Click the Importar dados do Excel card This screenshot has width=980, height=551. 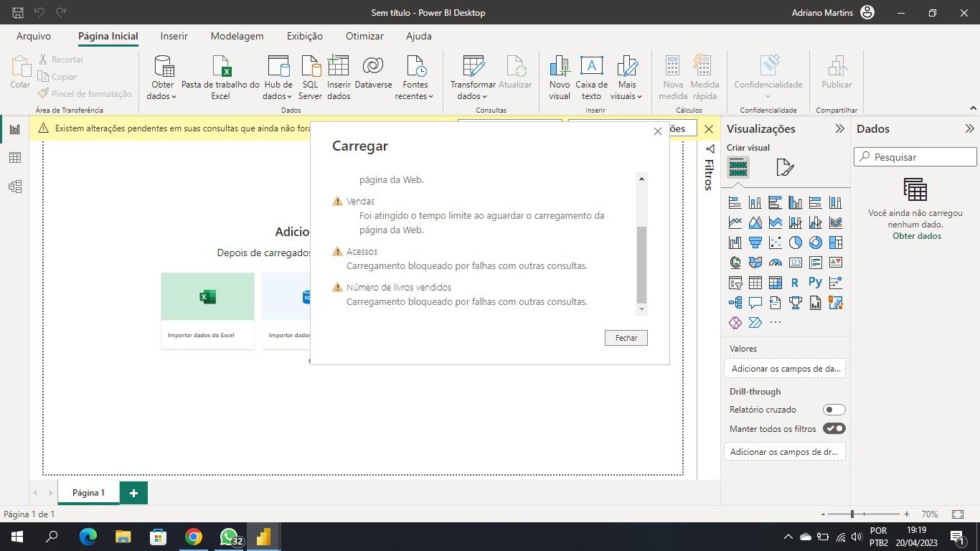[207, 311]
